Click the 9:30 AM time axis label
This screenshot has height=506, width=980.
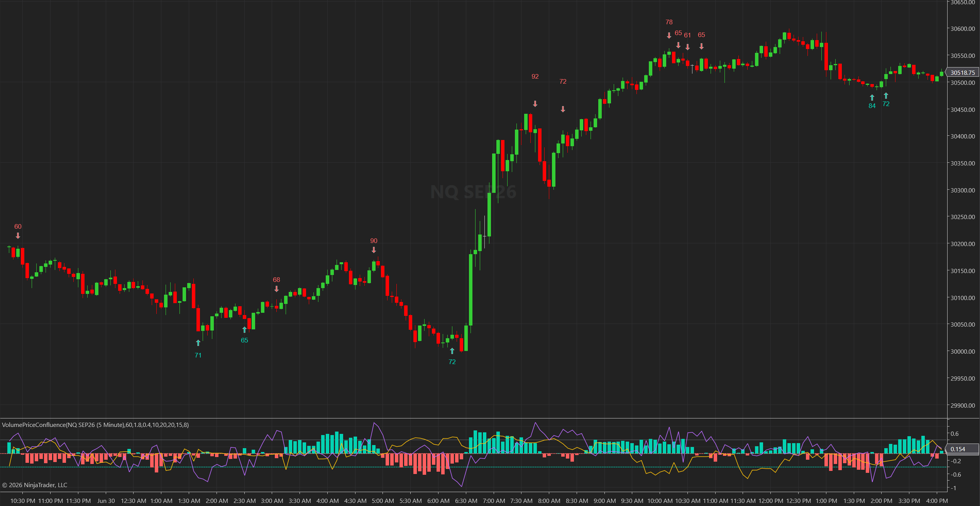[632, 501]
